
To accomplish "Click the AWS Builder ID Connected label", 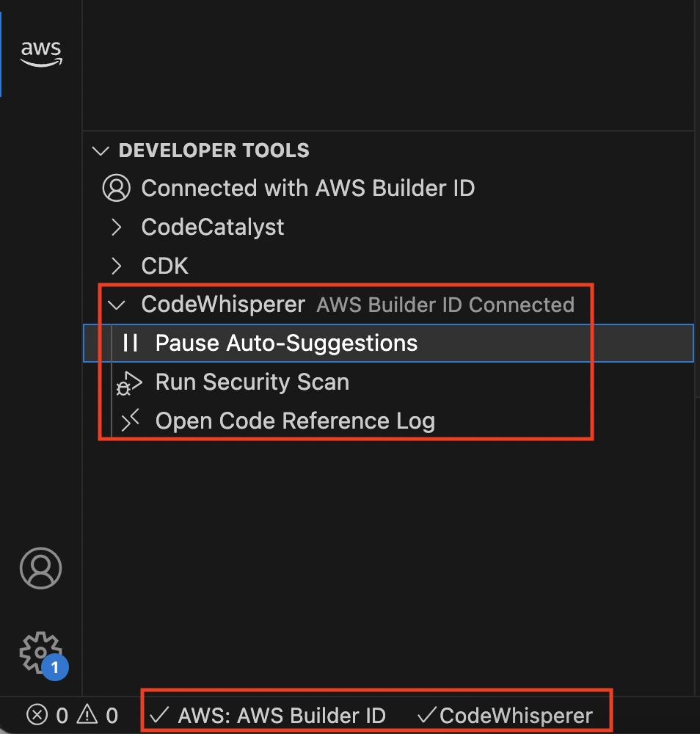I will click(x=445, y=304).
